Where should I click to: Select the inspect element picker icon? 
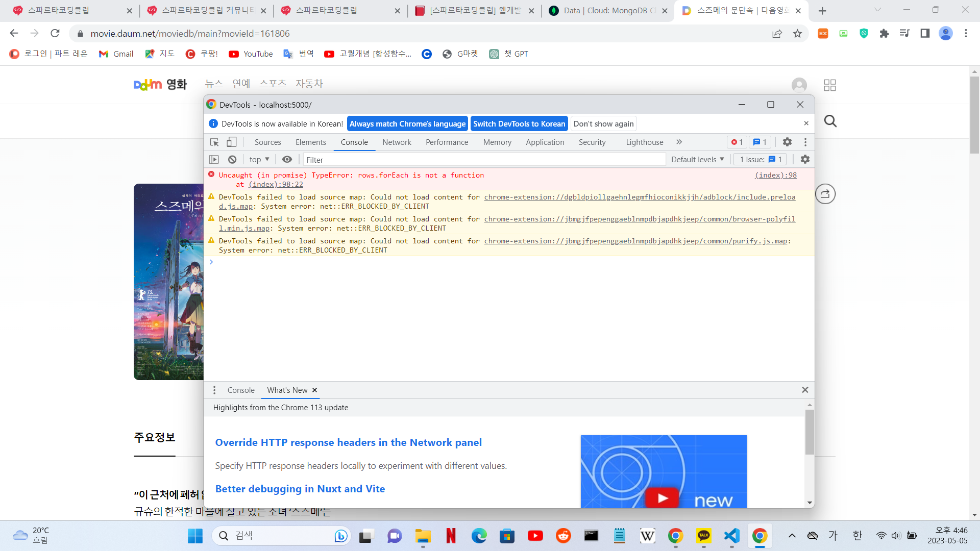click(x=214, y=142)
